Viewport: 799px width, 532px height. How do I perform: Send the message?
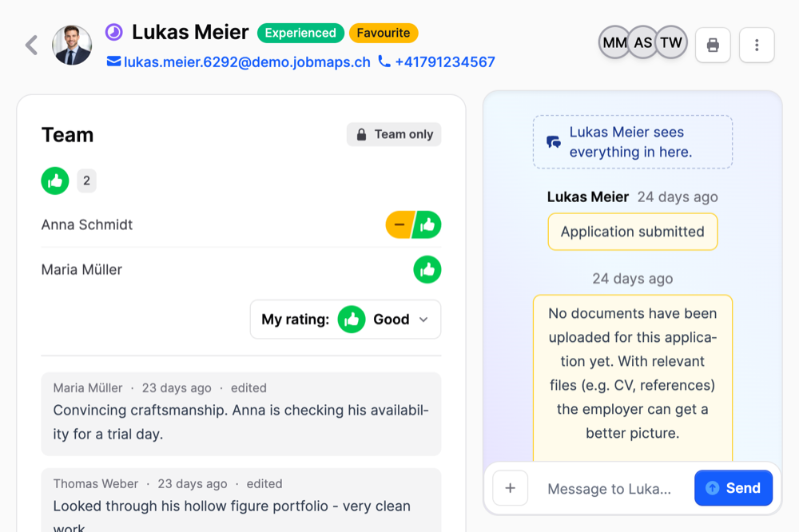[733, 488]
